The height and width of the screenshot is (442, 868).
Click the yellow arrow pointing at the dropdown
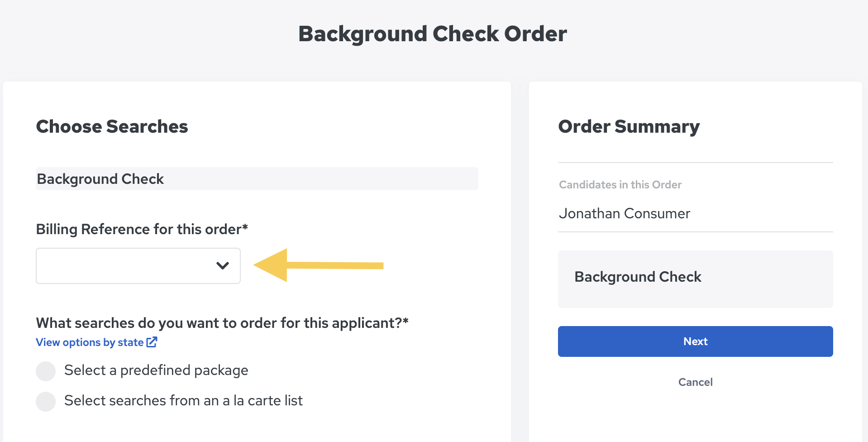pyautogui.click(x=319, y=265)
